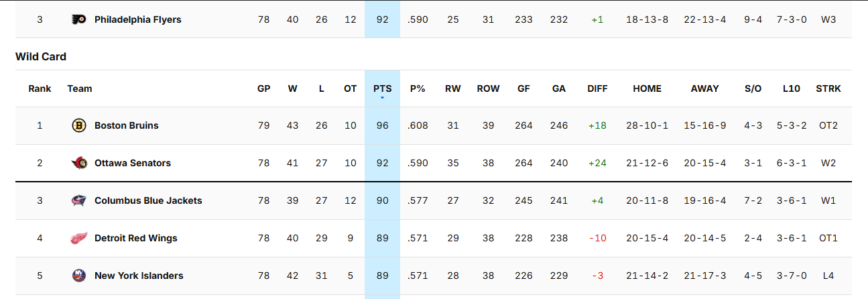The image size is (868, 299).
Task: Sort by the ROW column header
Action: (x=488, y=88)
